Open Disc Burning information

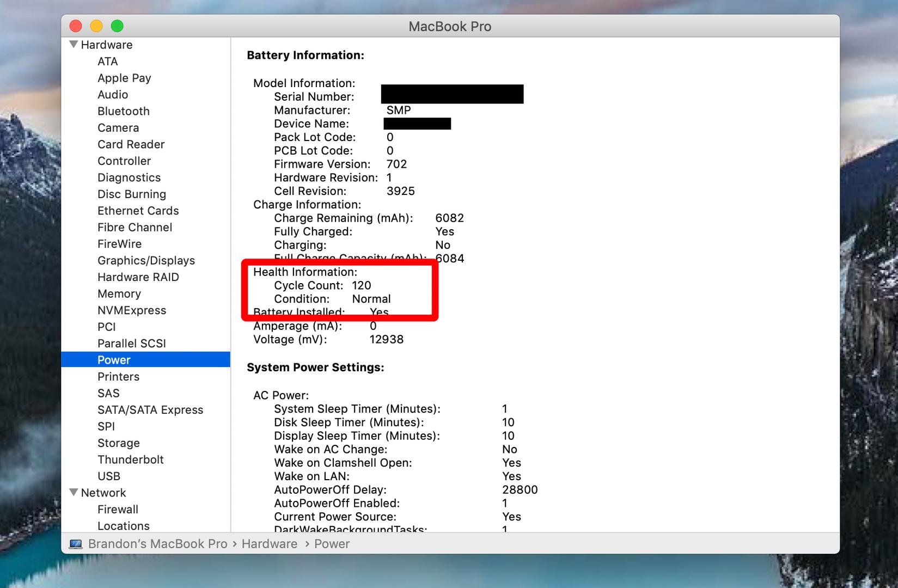point(132,194)
